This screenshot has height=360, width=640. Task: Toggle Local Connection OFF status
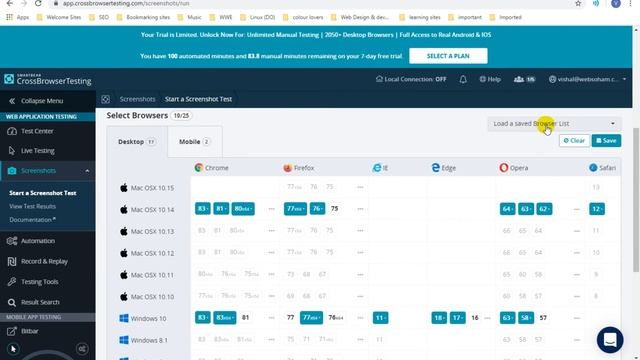411,79
